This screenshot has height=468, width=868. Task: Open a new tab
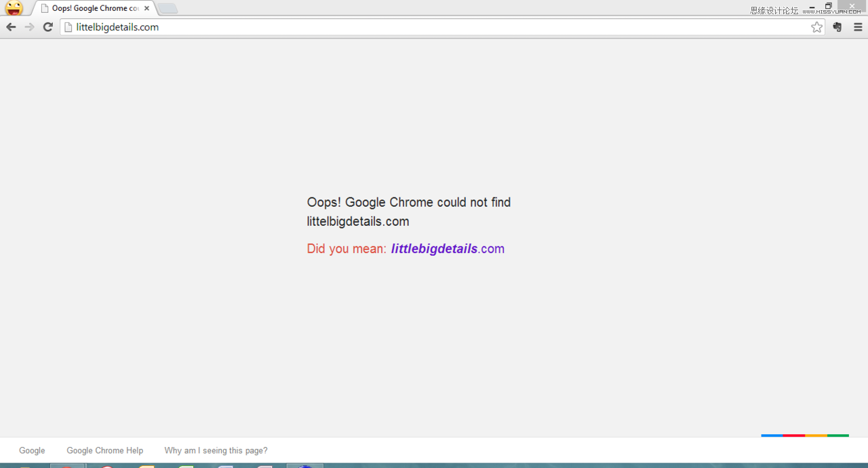click(x=167, y=8)
